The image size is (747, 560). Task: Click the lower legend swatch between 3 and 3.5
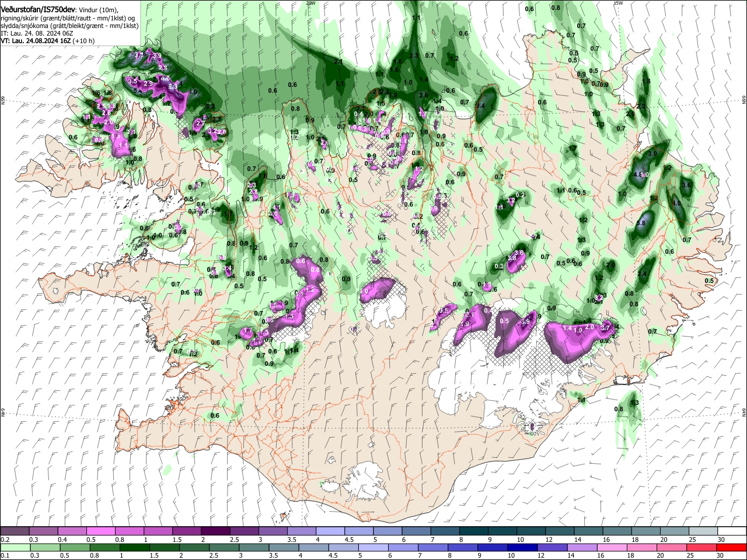pos(253,547)
